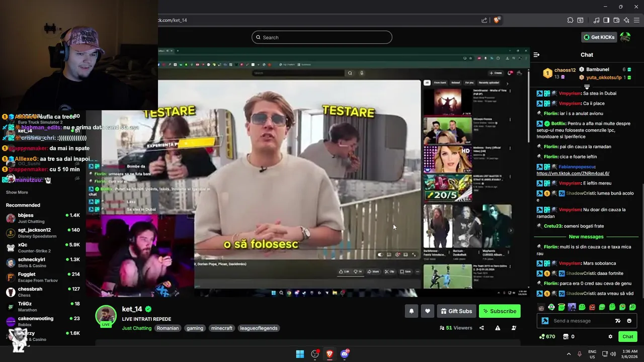Open chat settings gear icon
This screenshot has height=362, width=644.
click(610, 336)
